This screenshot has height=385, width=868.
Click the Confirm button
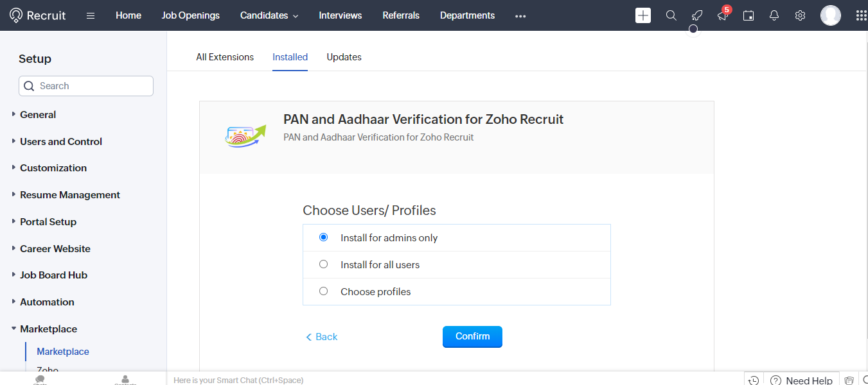(472, 336)
